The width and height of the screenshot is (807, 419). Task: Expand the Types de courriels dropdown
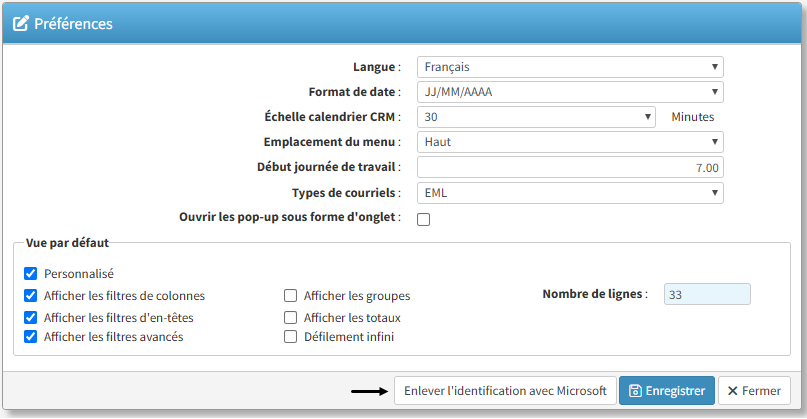click(x=569, y=193)
